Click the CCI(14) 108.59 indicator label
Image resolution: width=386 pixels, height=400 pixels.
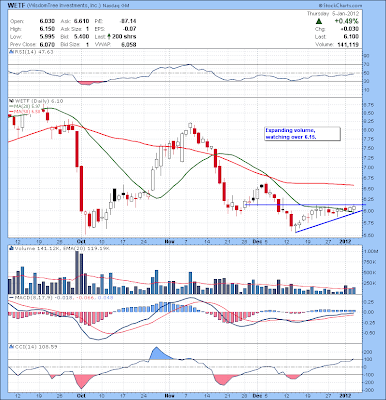click(35, 347)
